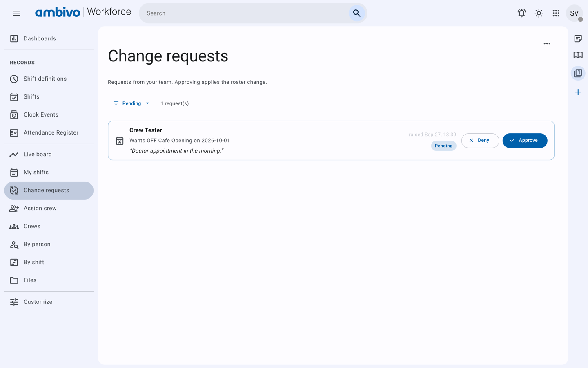The image size is (588, 368).
Task: Open Files section
Action: (x=49, y=280)
